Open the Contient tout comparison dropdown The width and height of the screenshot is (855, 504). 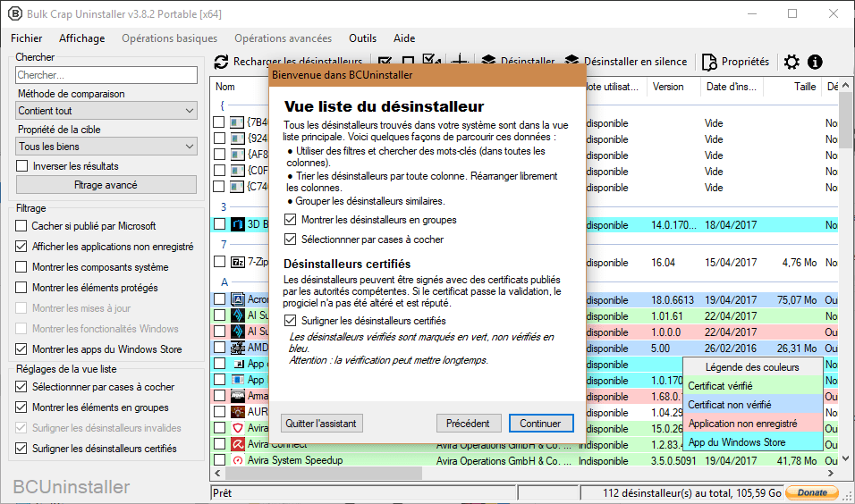(x=106, y=111)
